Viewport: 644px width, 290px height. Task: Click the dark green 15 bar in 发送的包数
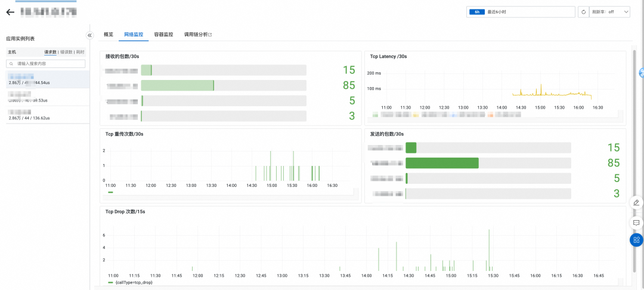tap(411, 148)
